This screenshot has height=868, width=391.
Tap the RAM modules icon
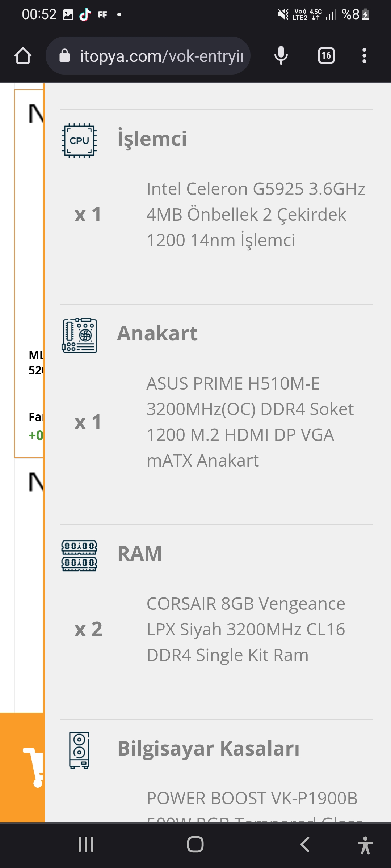[x=79, y=556]
